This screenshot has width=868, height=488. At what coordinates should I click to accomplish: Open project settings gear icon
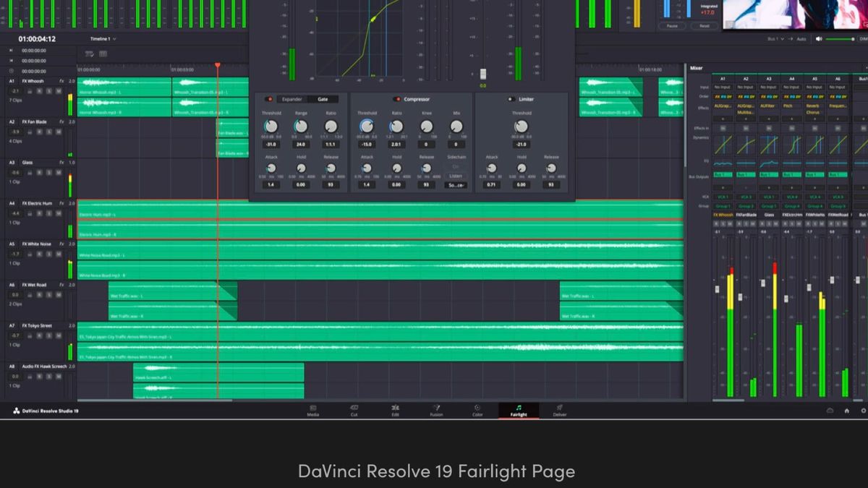[x=862, y=411]
